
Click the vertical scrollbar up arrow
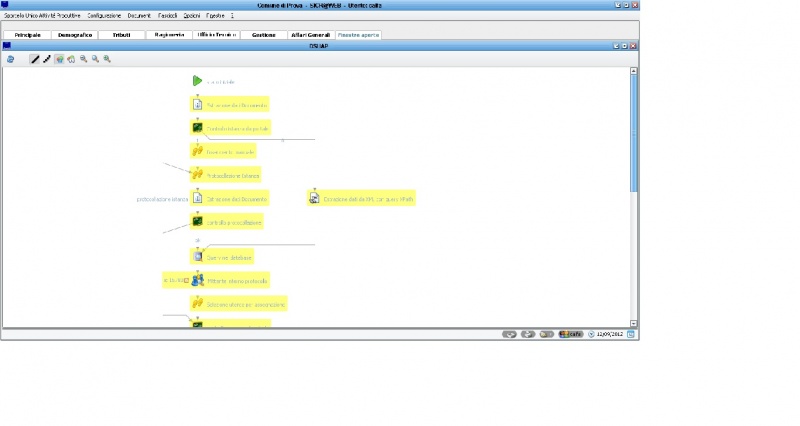tap(634, 71)
